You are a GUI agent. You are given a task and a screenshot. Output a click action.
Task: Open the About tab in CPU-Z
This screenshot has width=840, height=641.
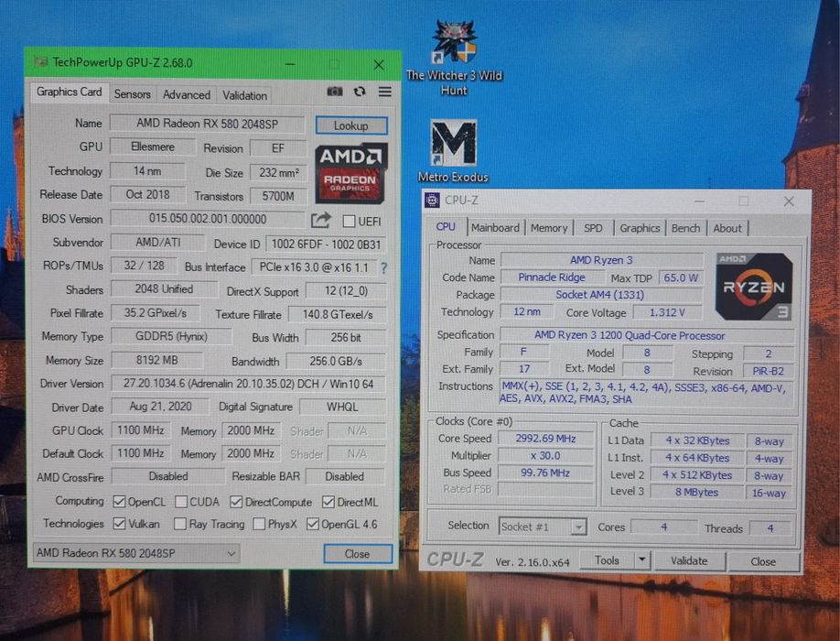click(727, 228)
